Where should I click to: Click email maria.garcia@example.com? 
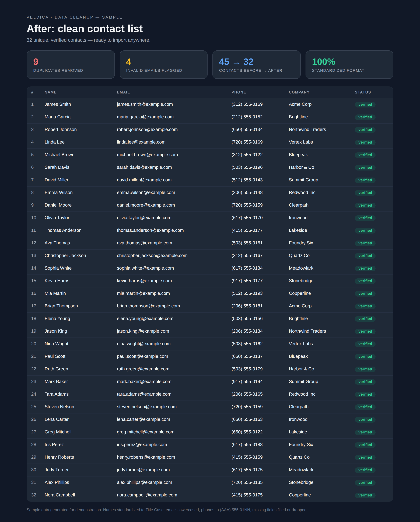coord(145,117)
